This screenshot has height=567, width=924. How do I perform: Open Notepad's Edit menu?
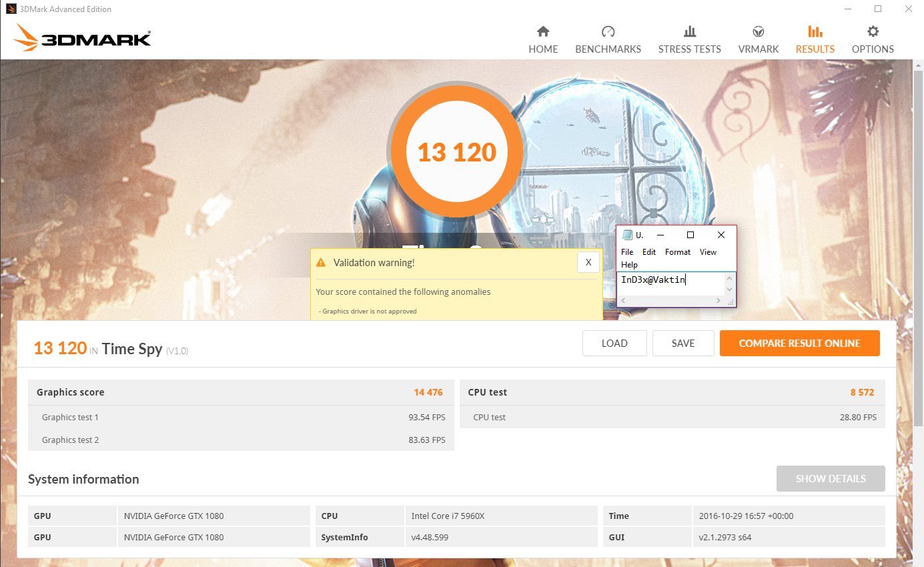click(648, 251)
